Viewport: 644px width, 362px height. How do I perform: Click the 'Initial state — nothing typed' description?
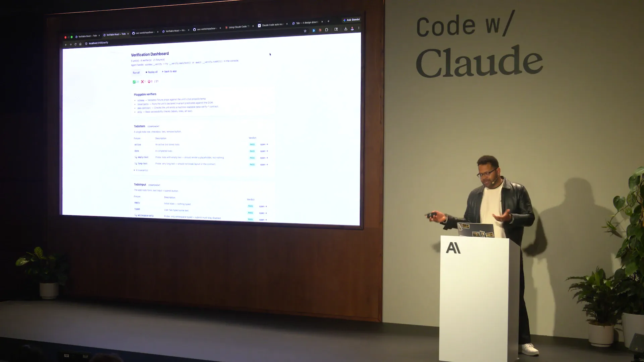coord(177,204)
